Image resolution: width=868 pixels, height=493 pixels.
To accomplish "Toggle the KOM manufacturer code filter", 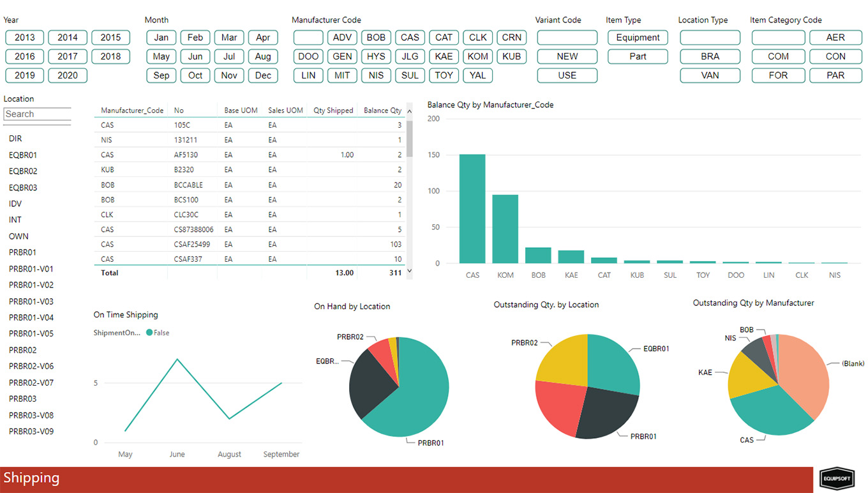I will [x=477, y=56].
